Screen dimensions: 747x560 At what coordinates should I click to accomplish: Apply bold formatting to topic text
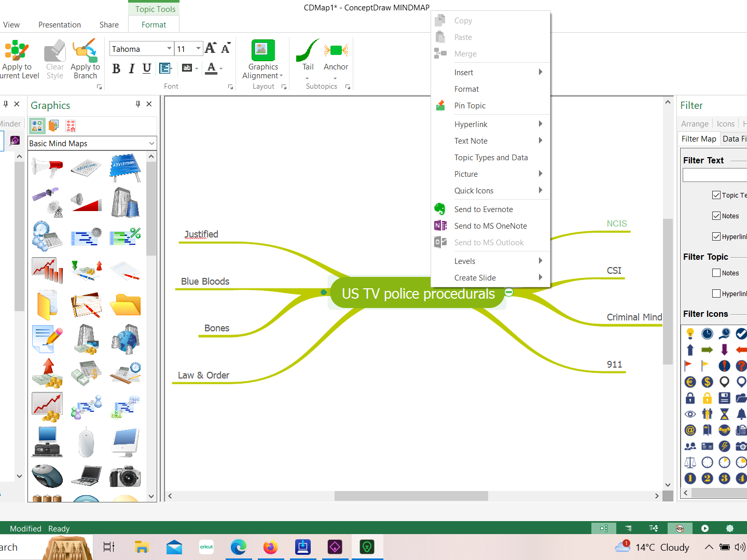point(116,68)
